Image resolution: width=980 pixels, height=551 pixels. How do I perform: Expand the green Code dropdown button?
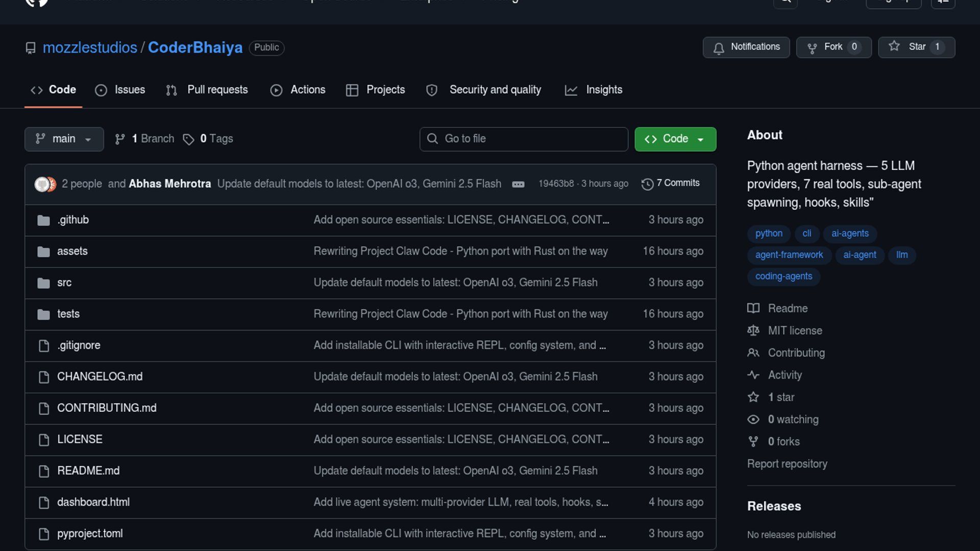click(x=675, y=139)
